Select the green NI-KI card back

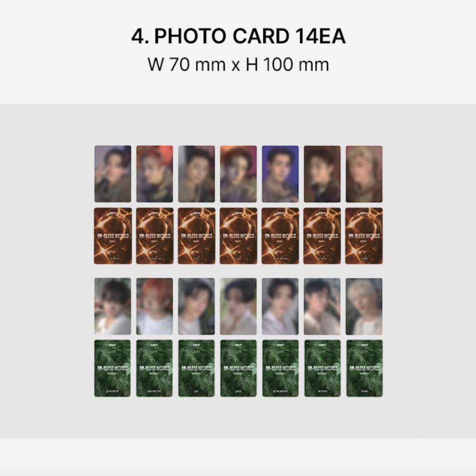click(x=365, y=368)
